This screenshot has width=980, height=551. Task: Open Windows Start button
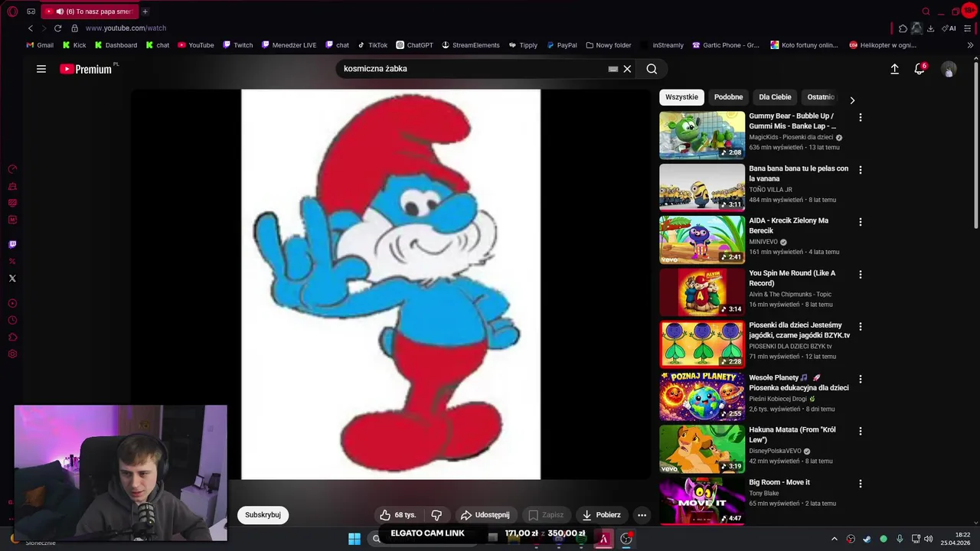[x=354, y=539]
